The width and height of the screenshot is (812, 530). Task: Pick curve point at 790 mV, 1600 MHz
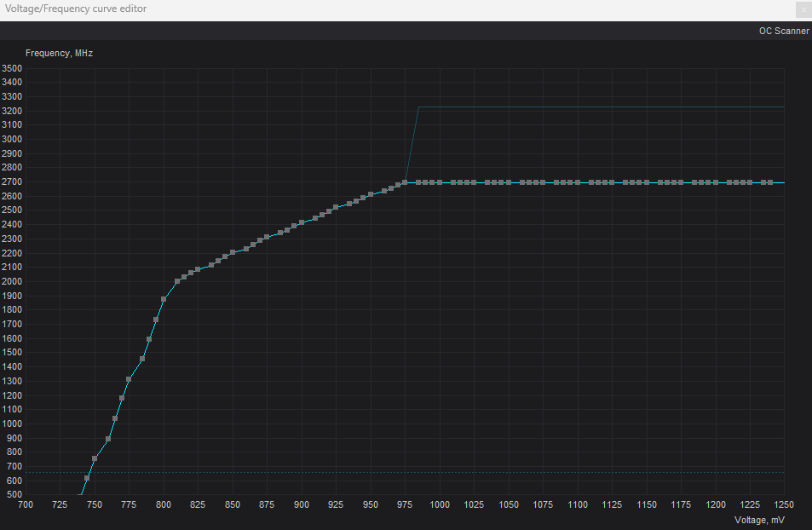pyautogui.click(x=149, y=338)
